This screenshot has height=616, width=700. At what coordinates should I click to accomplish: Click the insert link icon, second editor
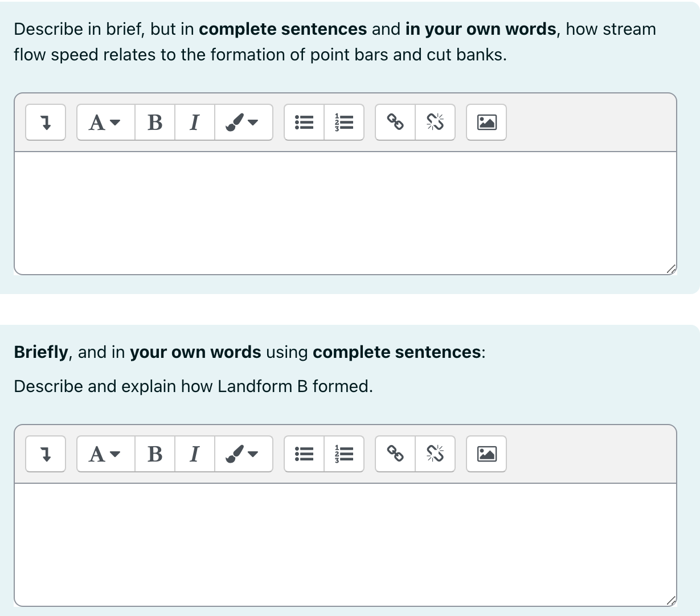tap(395, 454)
